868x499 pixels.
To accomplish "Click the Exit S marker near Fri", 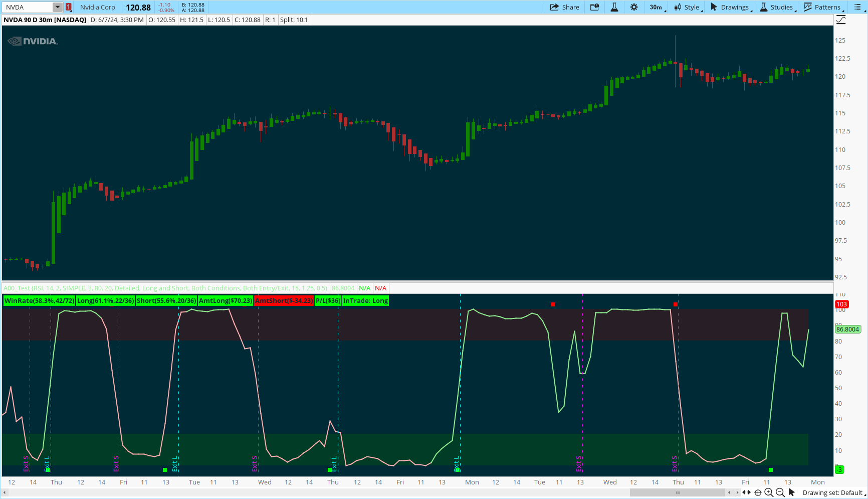I will [x=116, y=464].
